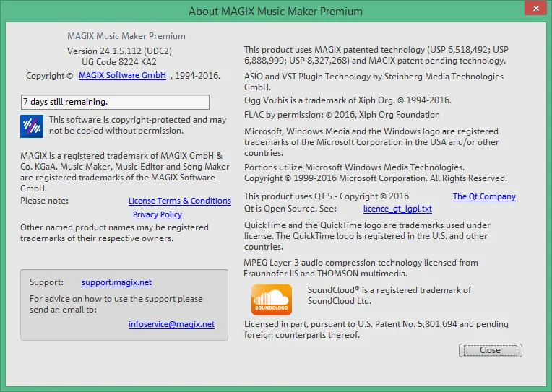Click 'QuickTime and the QuickTime logo' text
Image resolution: width=552 pixels, height=392 pixels.
tap(367, 236)
